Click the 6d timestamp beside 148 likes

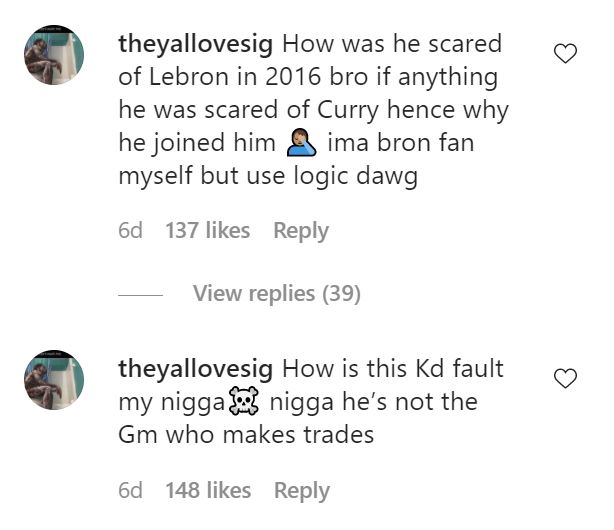130,491
